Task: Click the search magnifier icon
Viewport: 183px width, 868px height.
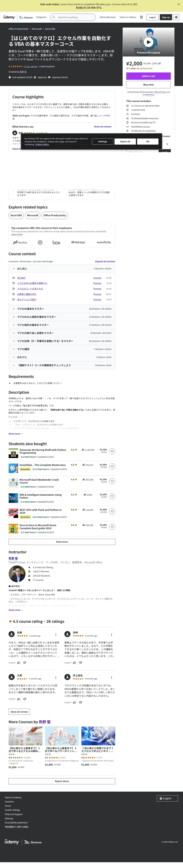Action: 54,17
